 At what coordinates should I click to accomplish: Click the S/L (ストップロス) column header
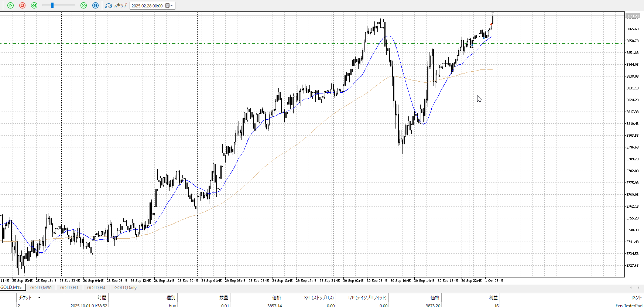pos(319,298)
